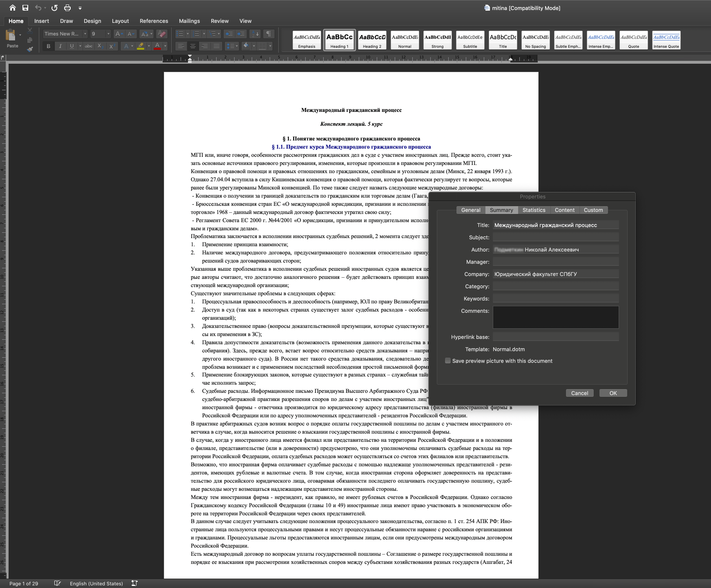711x588 pixels.
Task: Toggle Strikethrough formatting
Action: click(89, 46)
